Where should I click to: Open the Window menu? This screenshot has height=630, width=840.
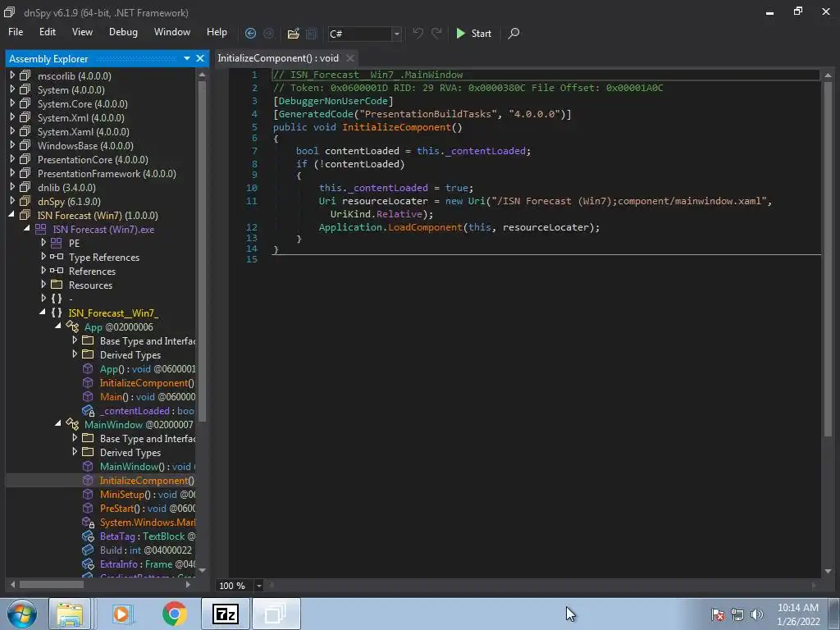(x=172, y=32)
